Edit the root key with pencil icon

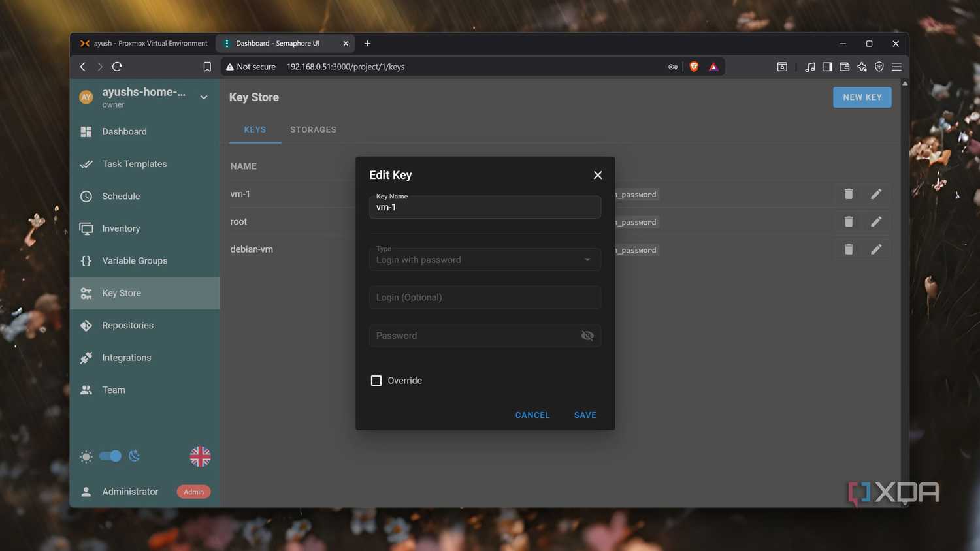pyautogui.click(x=876, y=222)
